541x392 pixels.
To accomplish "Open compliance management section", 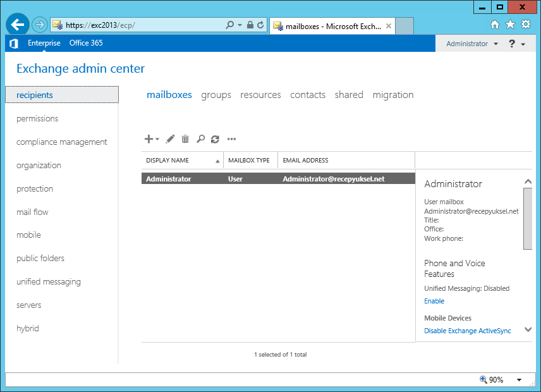I will point(62,142).
